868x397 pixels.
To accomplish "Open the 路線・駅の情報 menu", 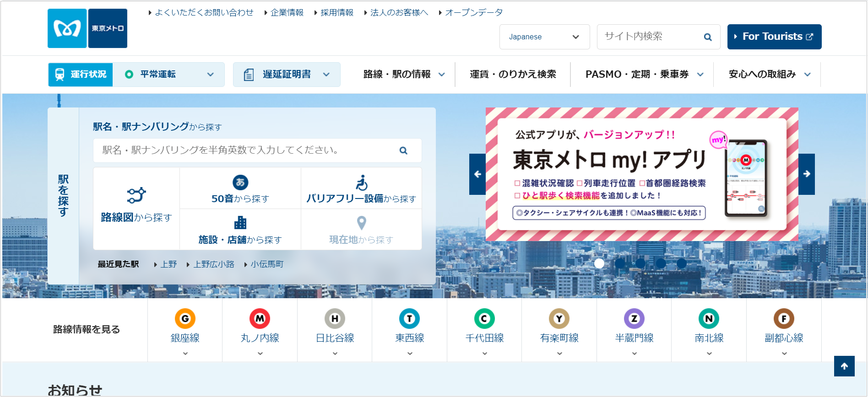I will click(404, 74).
